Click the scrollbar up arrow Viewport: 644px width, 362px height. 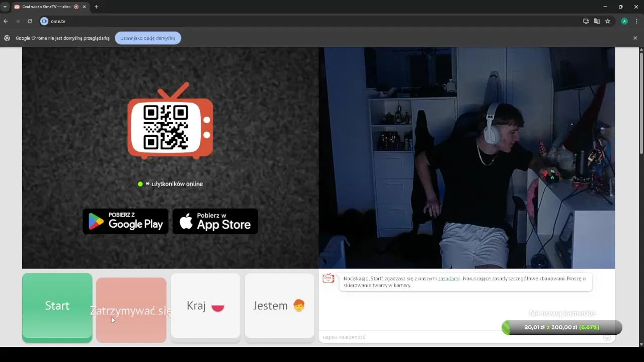[641, 50]
